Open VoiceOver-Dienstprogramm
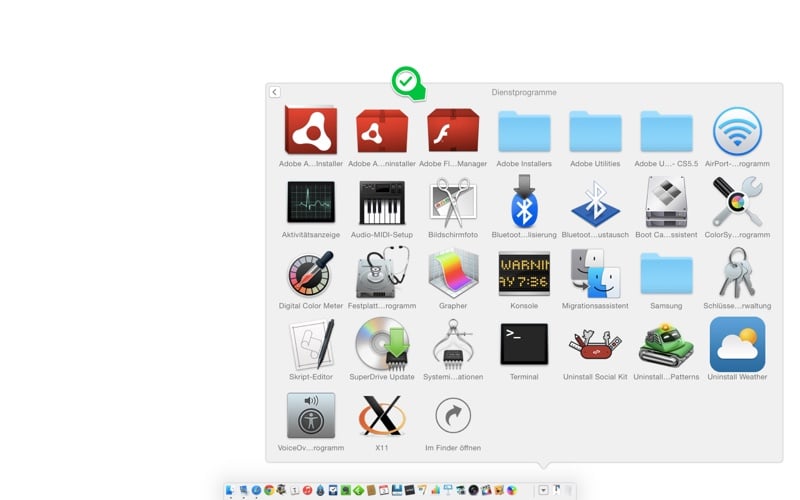The width and height of the screenshot is (800, 500). [311, 415]
